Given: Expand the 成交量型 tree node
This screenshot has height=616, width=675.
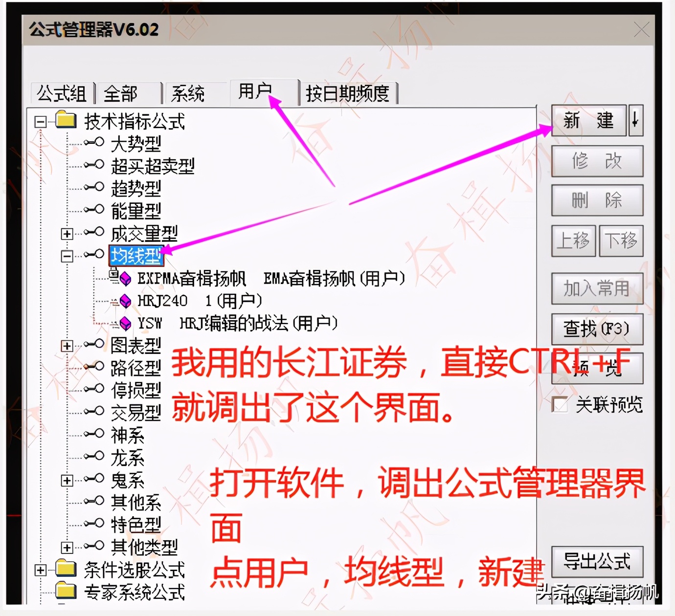Looking at the screenshot, I should pos(66,234).
